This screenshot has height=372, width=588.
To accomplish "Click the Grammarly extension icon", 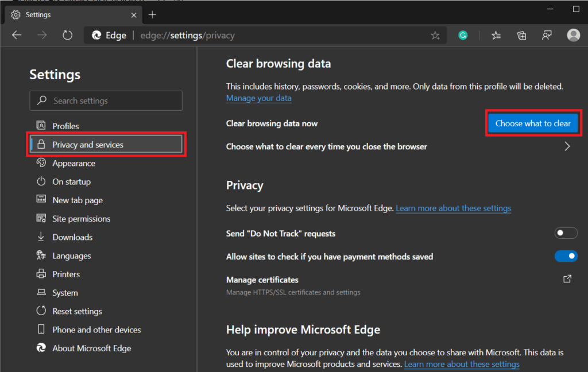I will 463,36.
